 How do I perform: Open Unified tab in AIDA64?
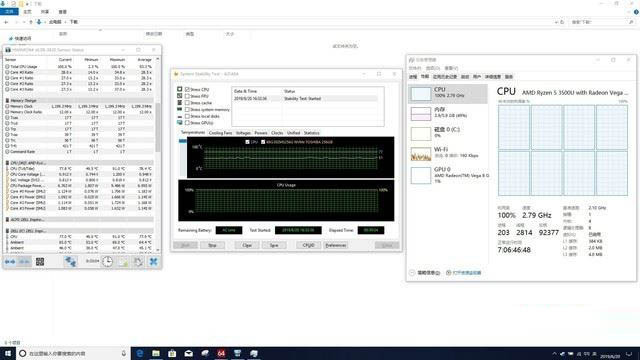[293, 133]
